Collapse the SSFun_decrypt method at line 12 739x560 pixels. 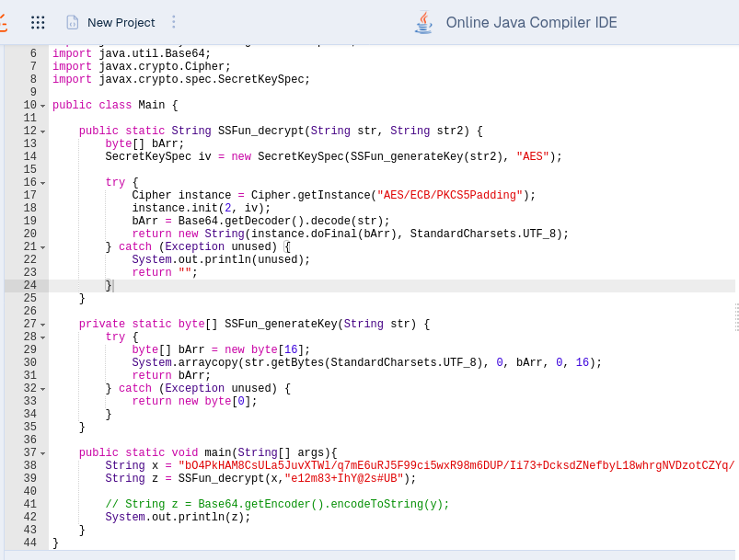click(x=42, y=131)
